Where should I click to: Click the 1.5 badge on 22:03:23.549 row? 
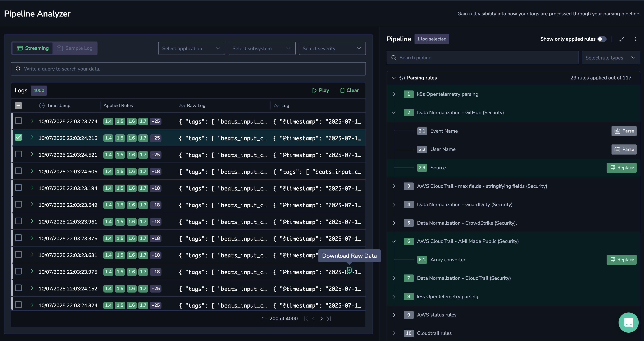coord(120,205)
